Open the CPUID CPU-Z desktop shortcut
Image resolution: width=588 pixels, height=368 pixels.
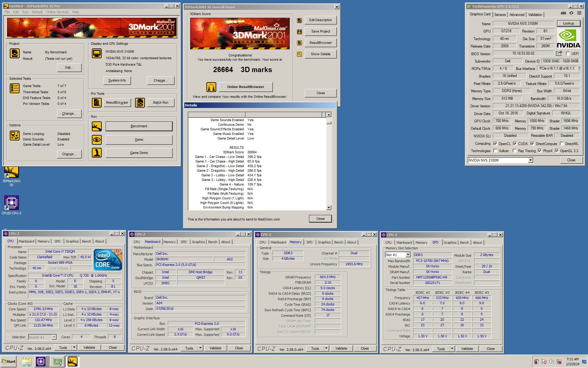pyautogui.click(x=11, y=205)
